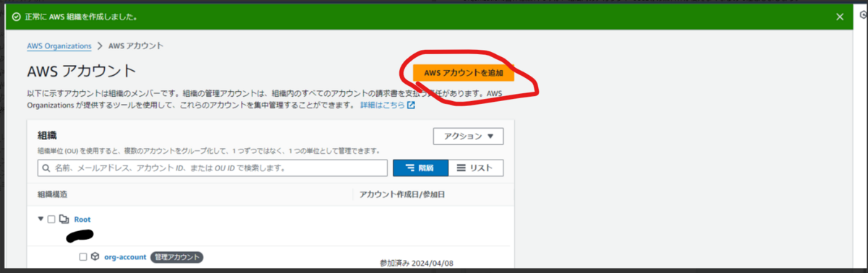Viewport: 868px width, 273px height.
Task: Click the Root folder icon
Action: tap(64, 219)
